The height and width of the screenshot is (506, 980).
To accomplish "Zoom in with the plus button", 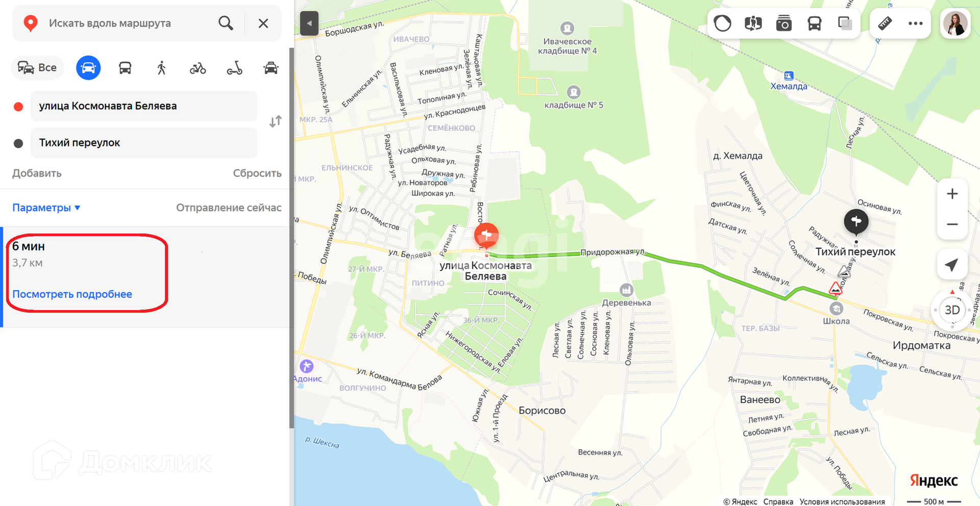I will pos(952,194).
